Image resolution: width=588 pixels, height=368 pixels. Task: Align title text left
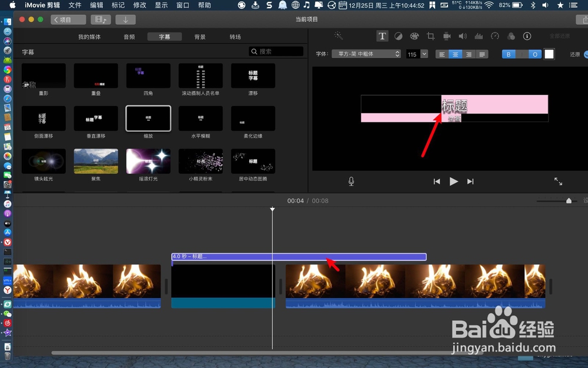click(442, 54)
